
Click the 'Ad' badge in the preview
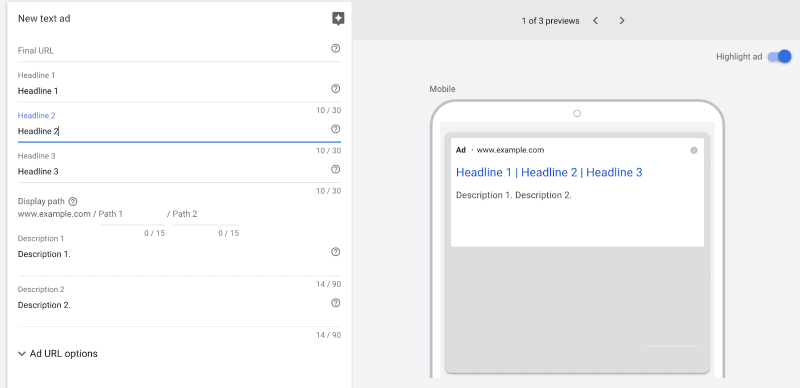[x=461, y=150]
